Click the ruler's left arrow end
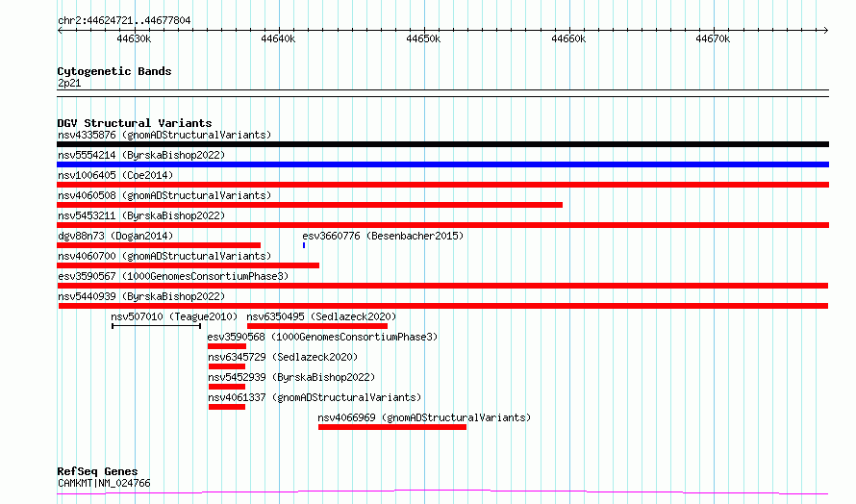The width and height of the screenshot is (856, 504). tap(60, 30)
